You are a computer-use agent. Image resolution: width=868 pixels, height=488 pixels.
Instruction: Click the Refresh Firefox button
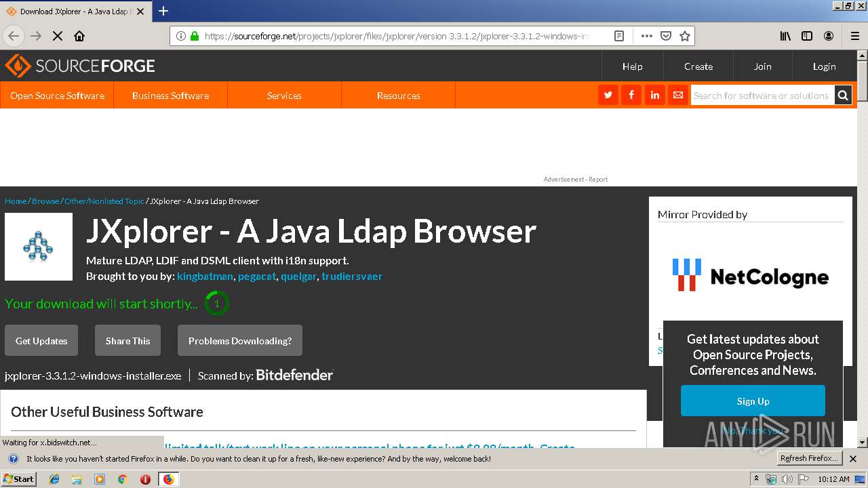tap(809, 458)
